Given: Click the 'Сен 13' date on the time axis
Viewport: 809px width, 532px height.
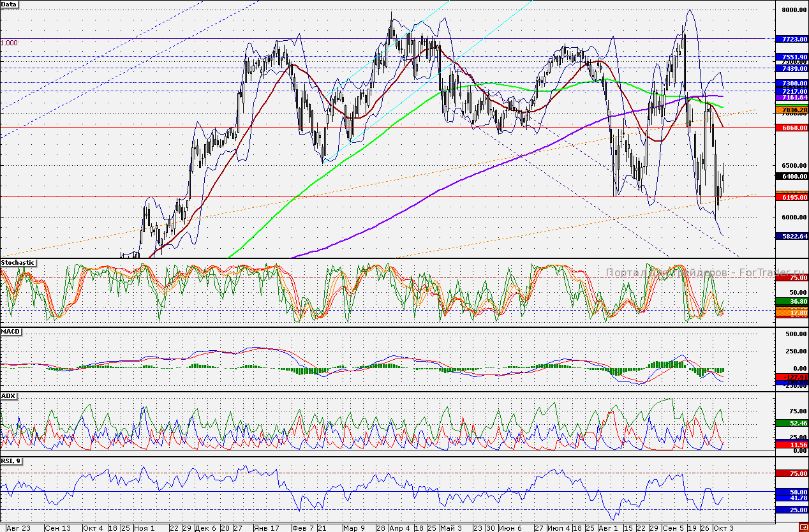Looking at the screenshot, I should [58, 528].
